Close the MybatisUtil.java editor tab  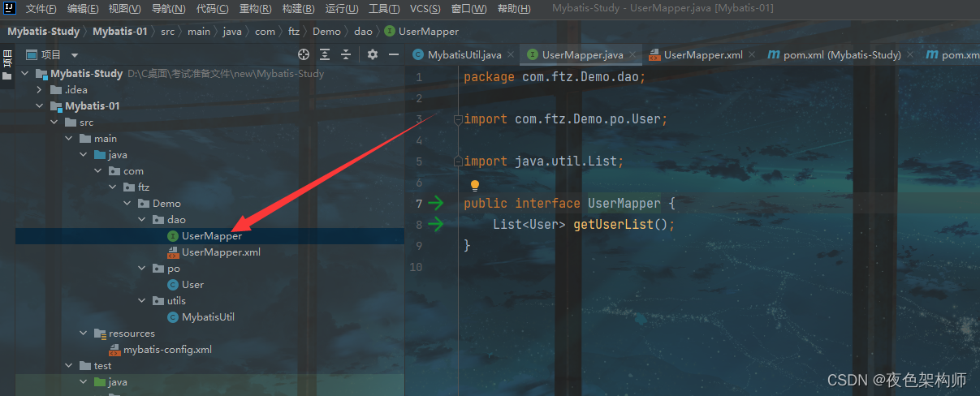[x=510, y=55]
